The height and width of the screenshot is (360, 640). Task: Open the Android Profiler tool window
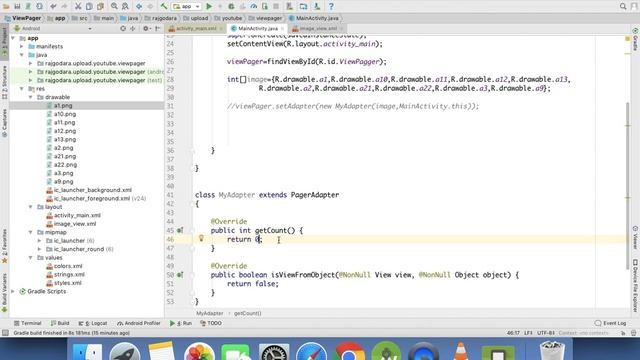(139, 323)
